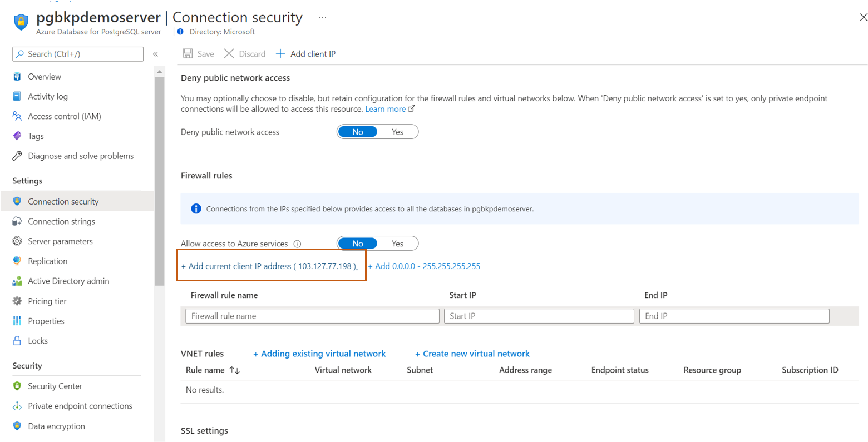
Task: Click the sidebar scrollbar up arrow
Action: pyautogui.click(x=160, y=72)
